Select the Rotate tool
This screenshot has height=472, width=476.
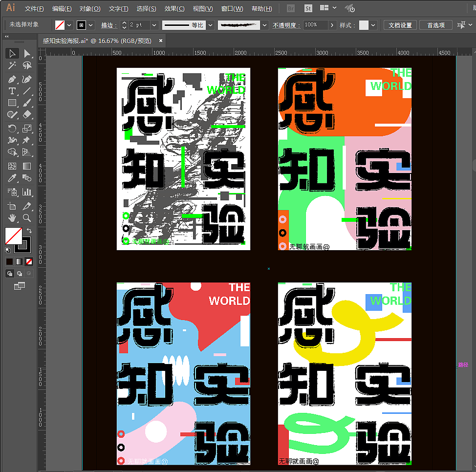[x=12, y=129]
